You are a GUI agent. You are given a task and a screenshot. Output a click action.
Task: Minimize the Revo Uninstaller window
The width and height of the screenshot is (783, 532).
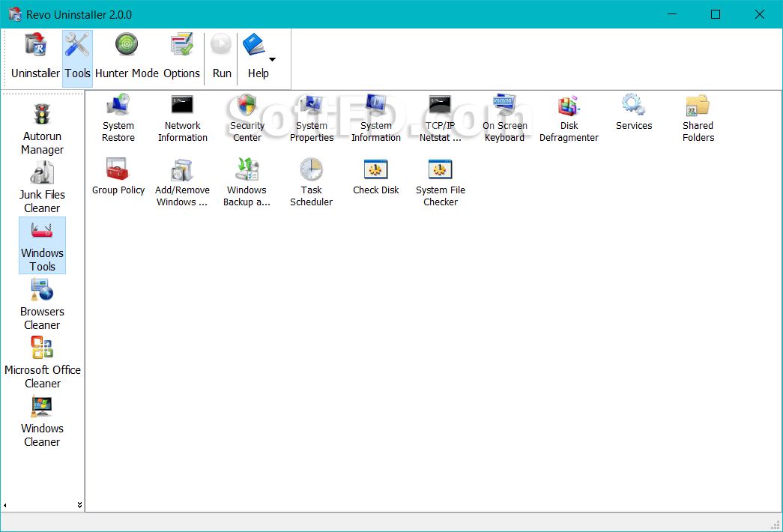coord(672,14)
